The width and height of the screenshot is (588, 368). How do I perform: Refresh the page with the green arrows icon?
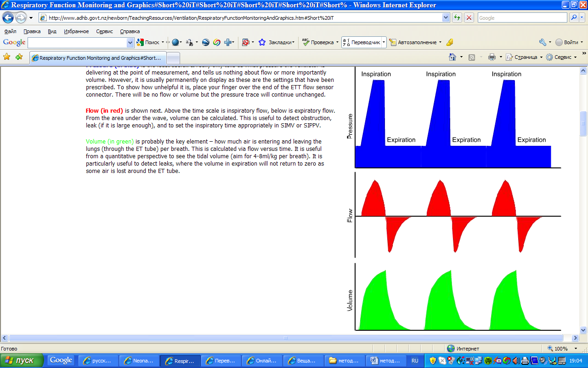pos(457,18)
